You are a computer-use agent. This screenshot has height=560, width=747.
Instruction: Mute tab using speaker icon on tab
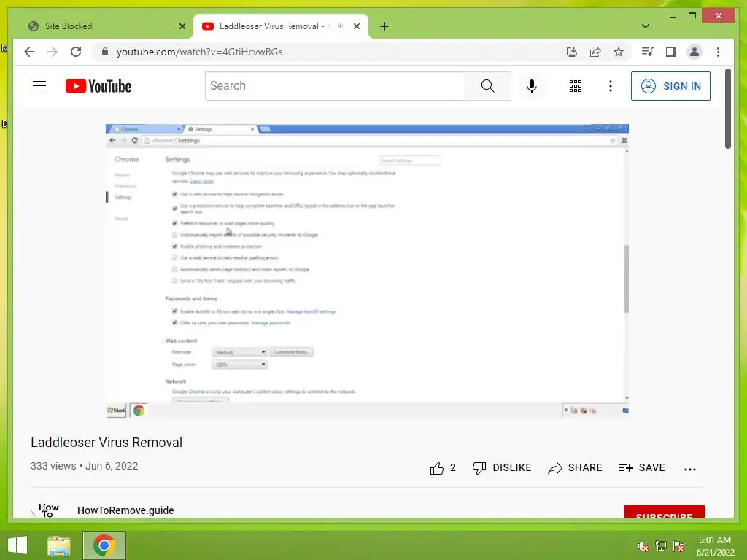point(341,26)
